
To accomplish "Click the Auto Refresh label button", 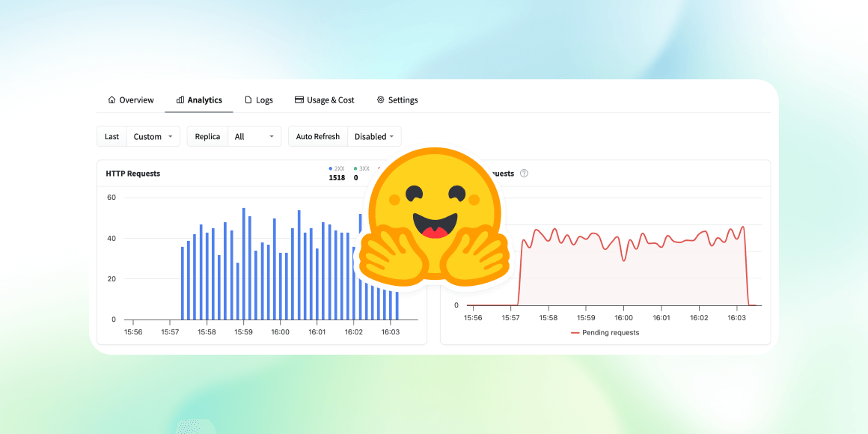I will click(317, 136).
